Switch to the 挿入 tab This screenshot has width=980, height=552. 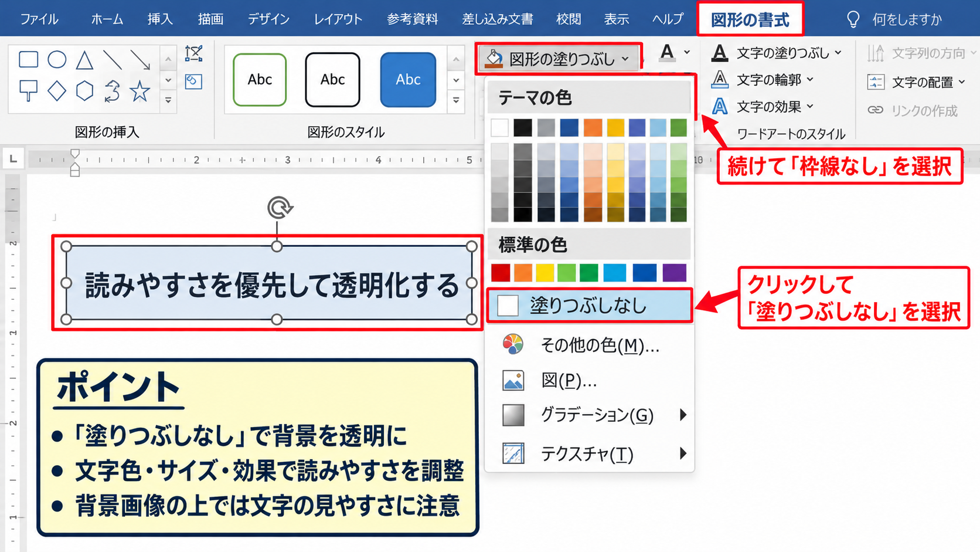160,19
